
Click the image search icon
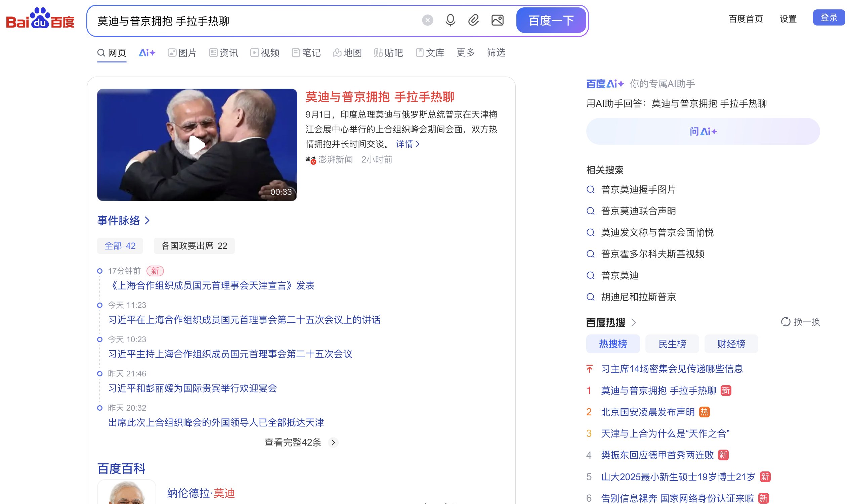click(497, 20)
